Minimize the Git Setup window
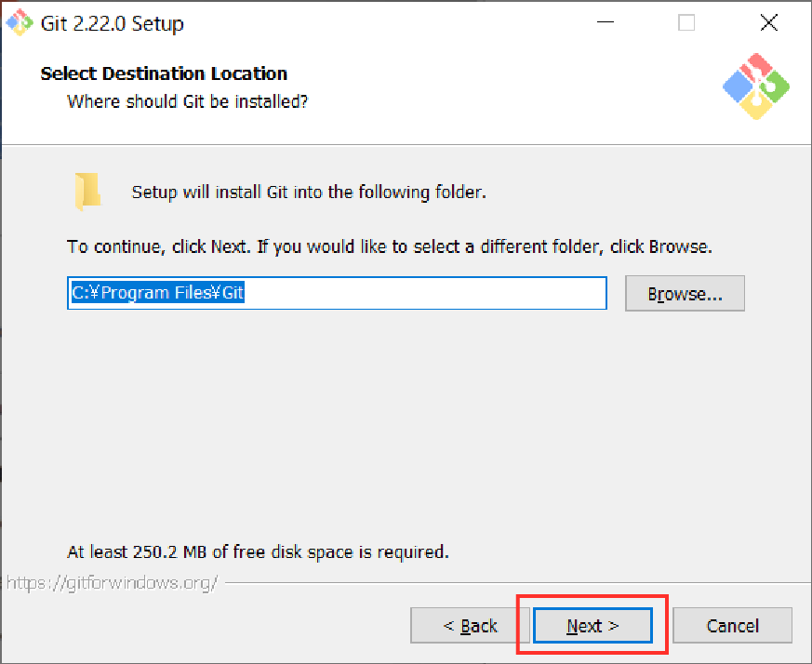 (x=605, y=23)
